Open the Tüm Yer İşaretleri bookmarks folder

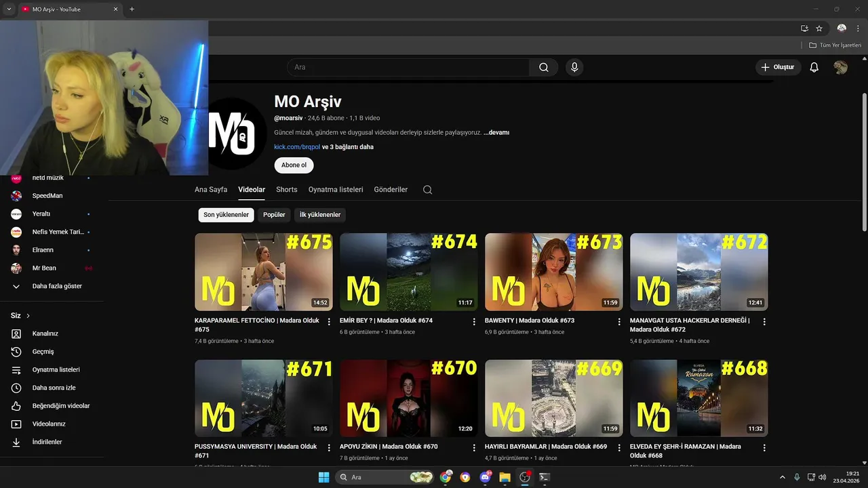click(x=835, y=45)
